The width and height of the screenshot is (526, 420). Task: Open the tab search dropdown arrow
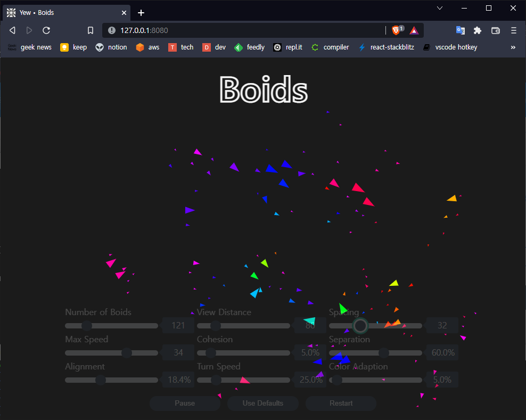[440, 8]
